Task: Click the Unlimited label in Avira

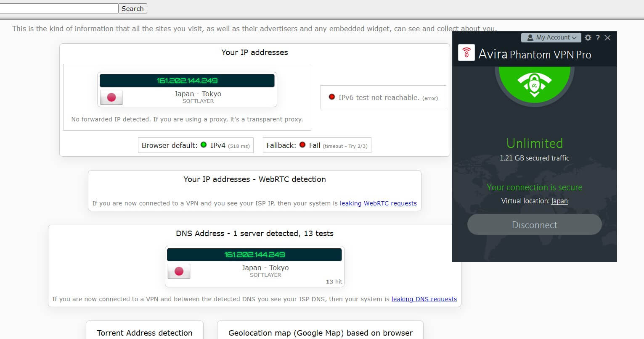Action: click(x=535, y=143)
